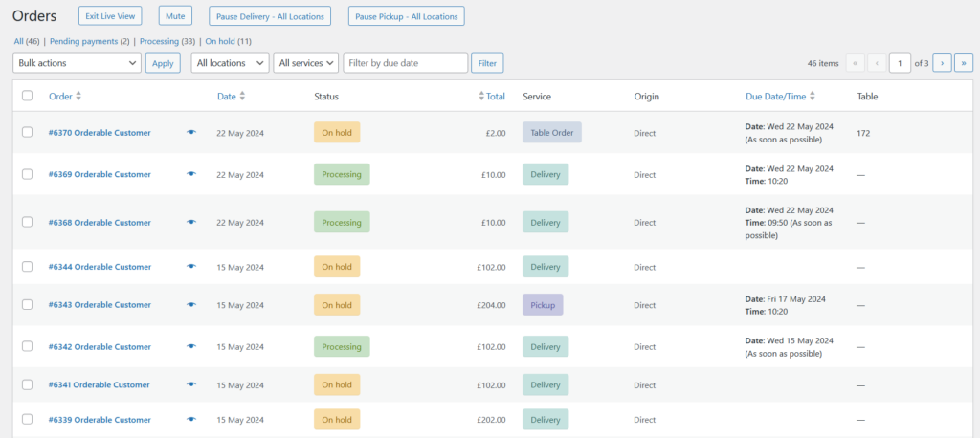The height and width of the screenshot is (438, 980).
Task: Expand the All locations dropdown
Action: tap(230, 63)
